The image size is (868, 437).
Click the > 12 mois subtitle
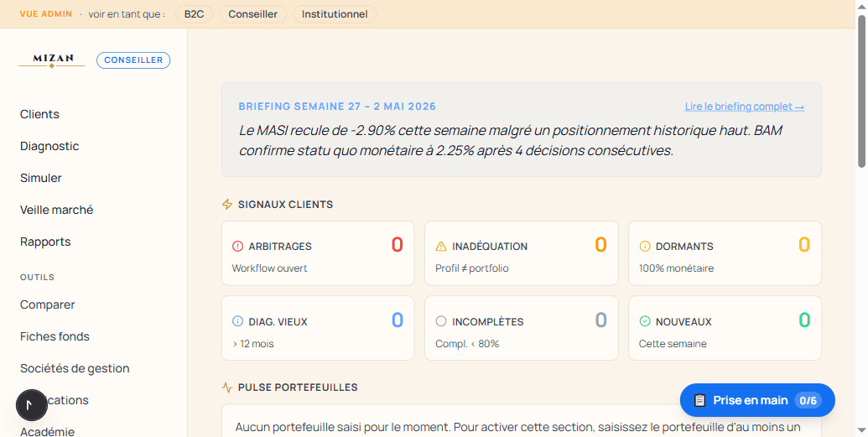[x=253, y=343]
